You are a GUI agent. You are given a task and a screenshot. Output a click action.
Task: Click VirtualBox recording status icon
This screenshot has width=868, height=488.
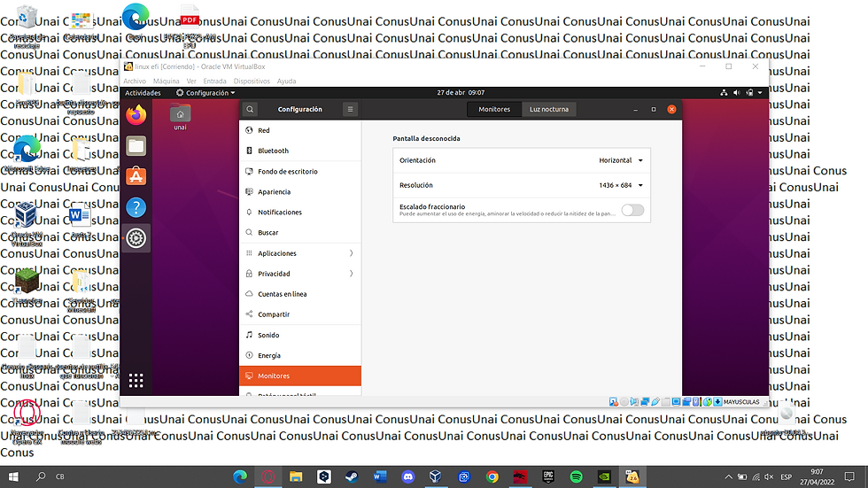[x=686, y=402]
